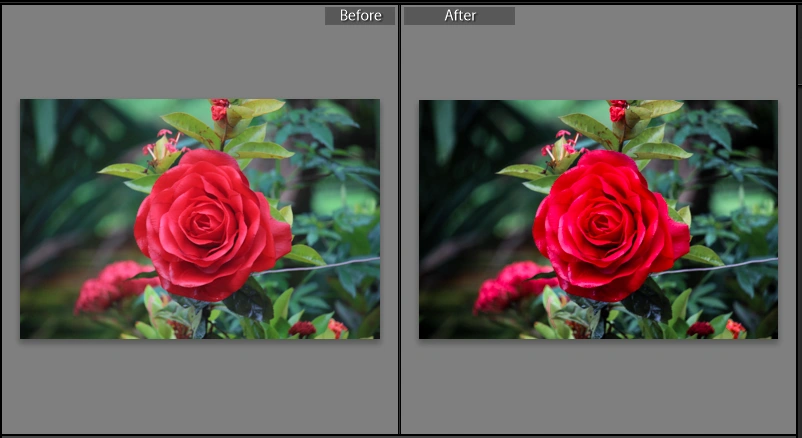The image size is (802, 438).
Task: Click the After label
Action: pyautogui.click(x=459, y=15)
